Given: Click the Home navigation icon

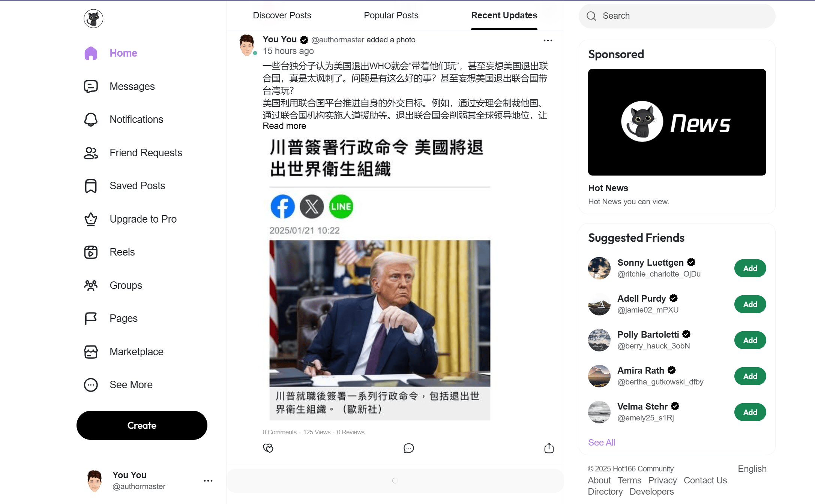Looking at the screenshot, I should pos(90,53).
